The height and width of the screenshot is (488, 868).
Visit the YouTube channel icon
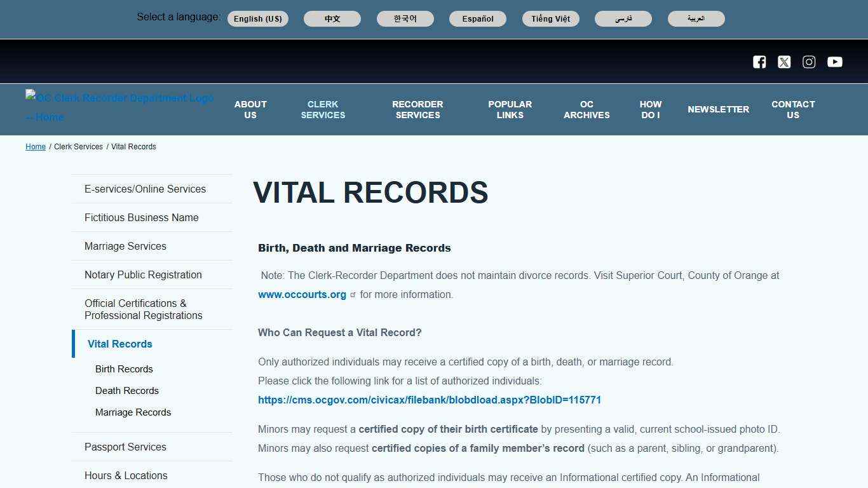click(834, 62)
